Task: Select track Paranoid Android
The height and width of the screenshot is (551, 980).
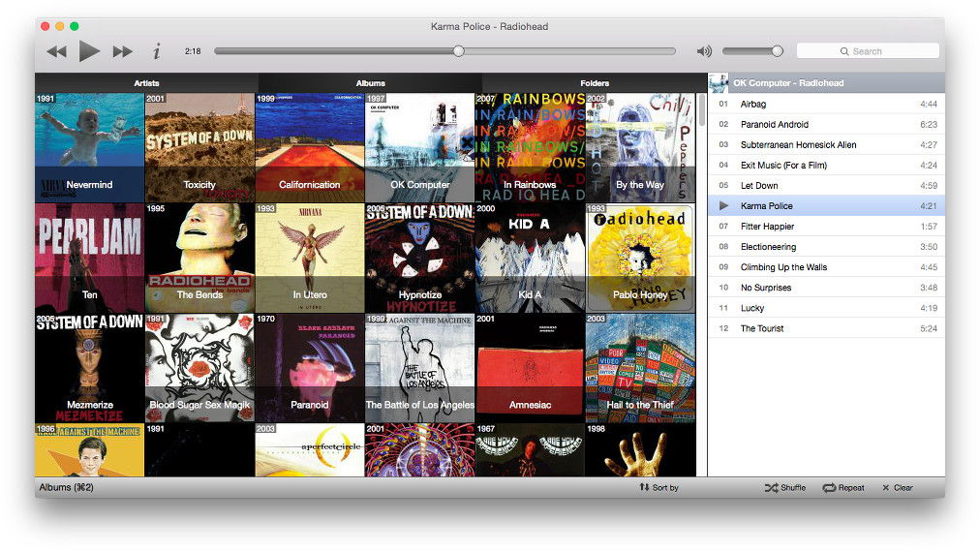Action: point(826,124)
